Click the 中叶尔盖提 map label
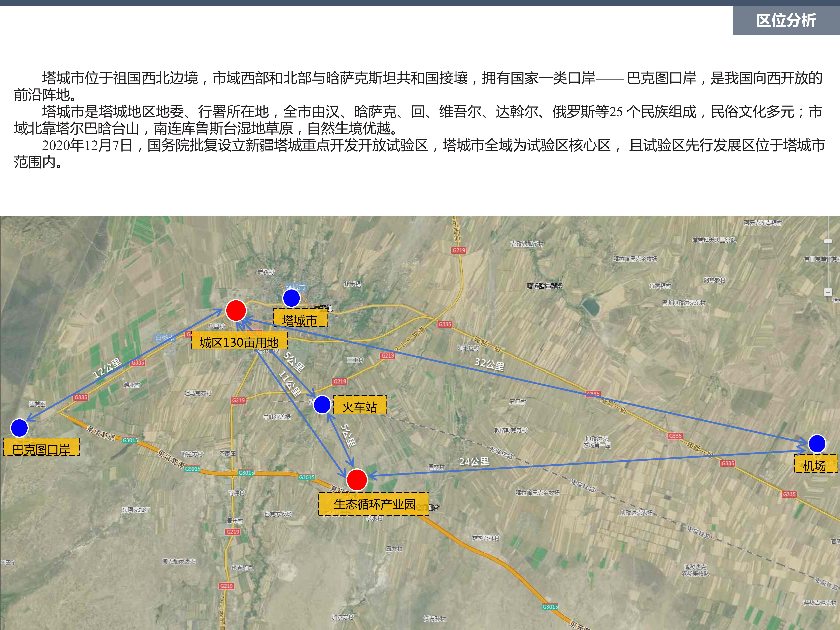This screenshot has height=630, width=840. (277, 417)
